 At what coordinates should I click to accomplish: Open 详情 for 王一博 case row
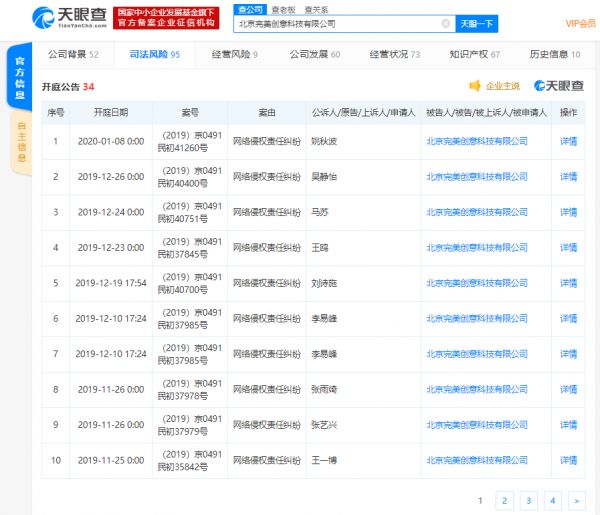click(x=568, y=459)
